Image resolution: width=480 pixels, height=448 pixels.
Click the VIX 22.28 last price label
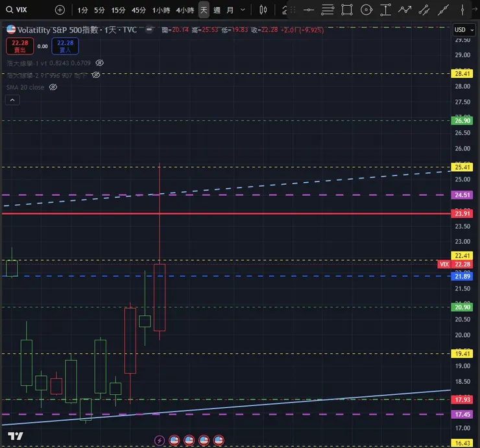coord(455,265)
